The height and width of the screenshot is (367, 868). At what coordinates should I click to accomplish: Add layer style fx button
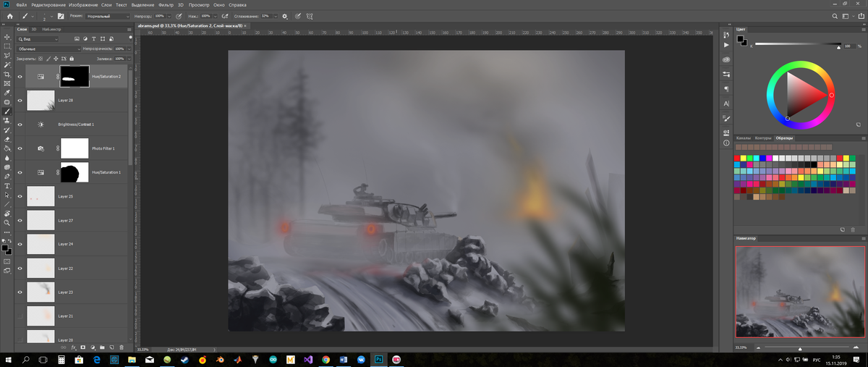click(74, 347)
